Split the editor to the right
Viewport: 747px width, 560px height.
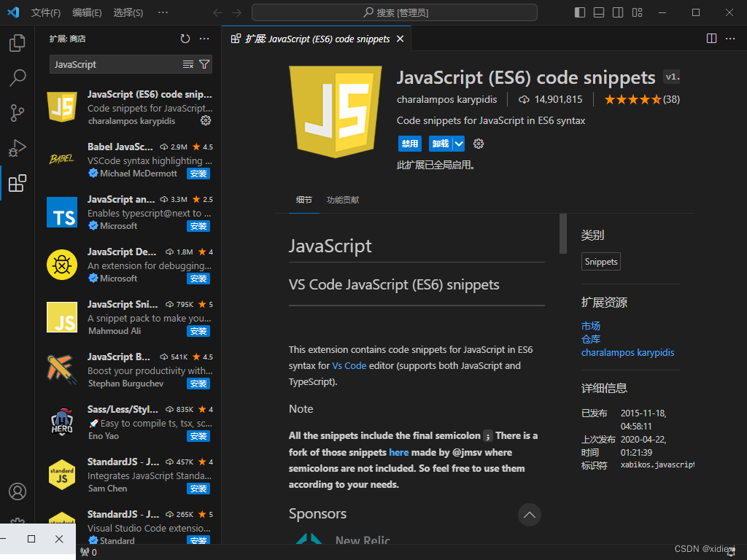(x=711, y=39)
